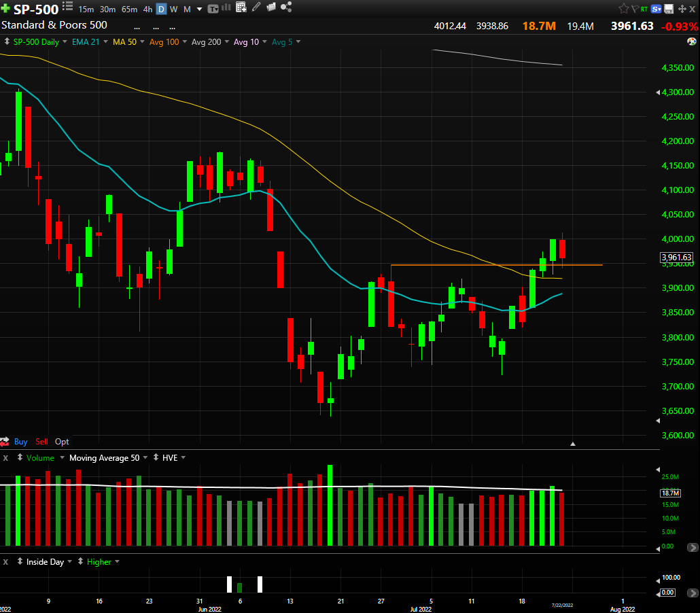
Task: Open the blue S streaming menu icon
Action: click(657, 9)
